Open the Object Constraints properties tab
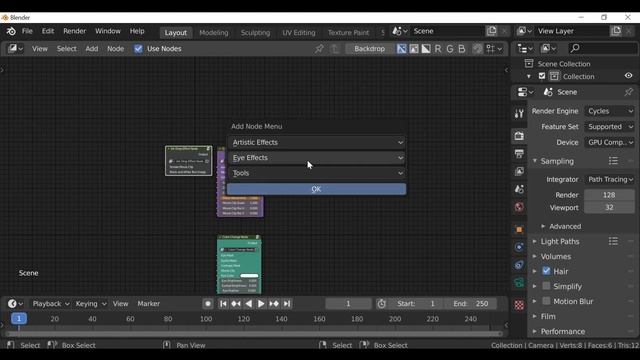Viewport: 640px width, 360px height. coord(519,265)
